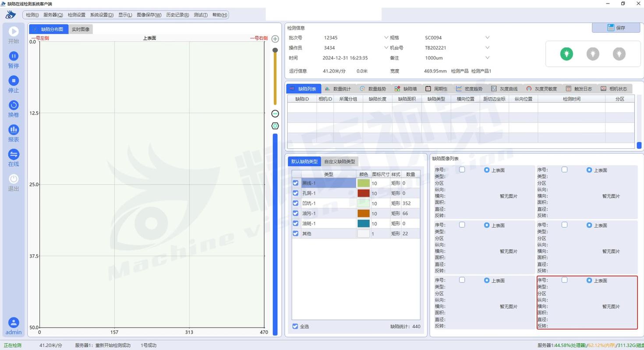
Task: Click the zoom-out minus icon beside chart
Action: (275, 114)
